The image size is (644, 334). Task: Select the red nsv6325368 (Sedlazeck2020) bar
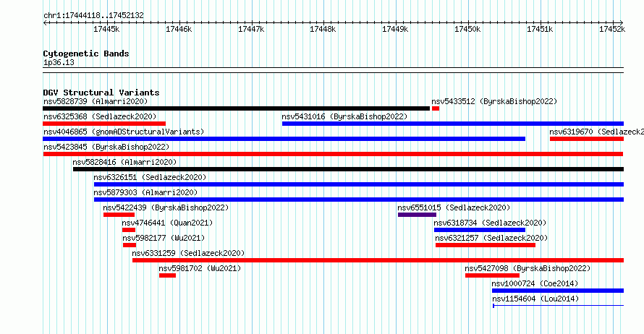[x=104, y=124]
